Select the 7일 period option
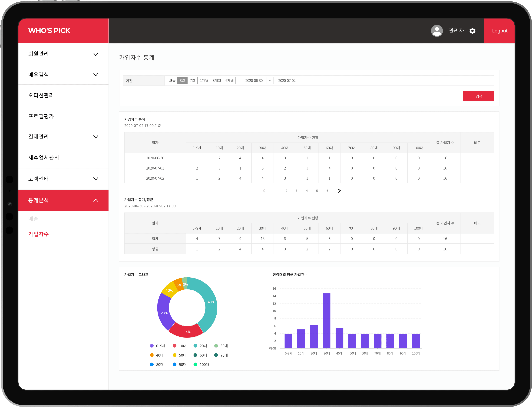Screen dimensions: 532x407 click(192, 80)
